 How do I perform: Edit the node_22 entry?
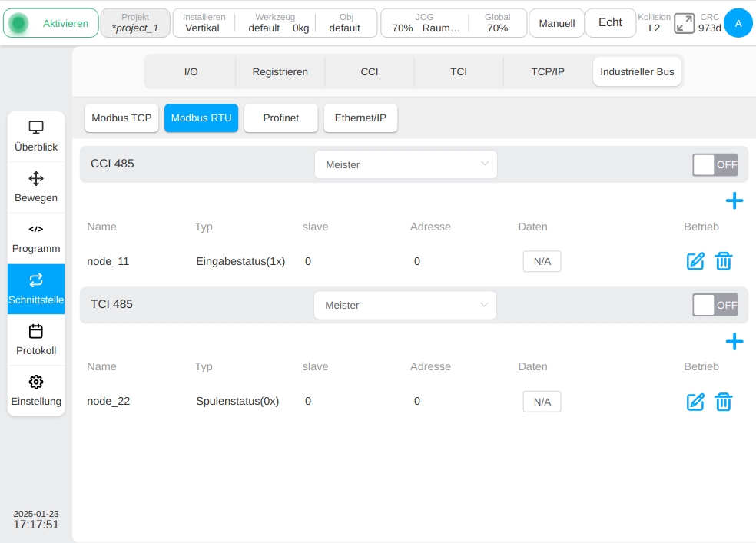coord(695,402)
